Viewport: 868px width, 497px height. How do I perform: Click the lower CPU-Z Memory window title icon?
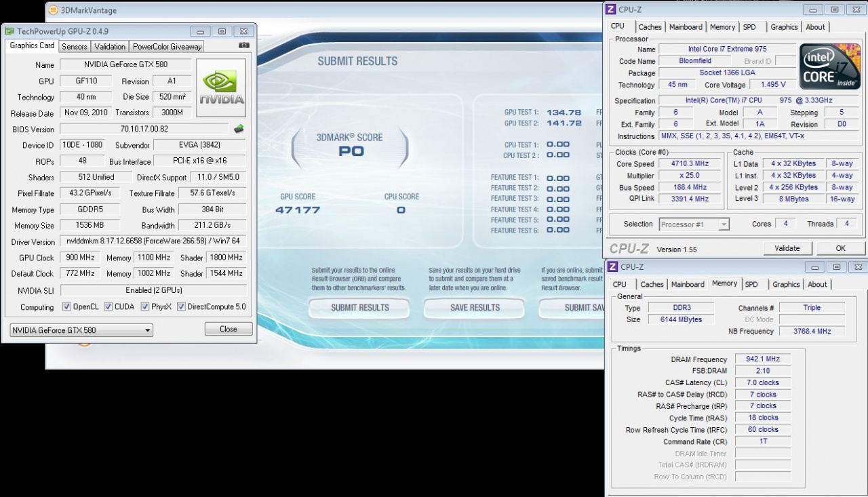[612, 266]
